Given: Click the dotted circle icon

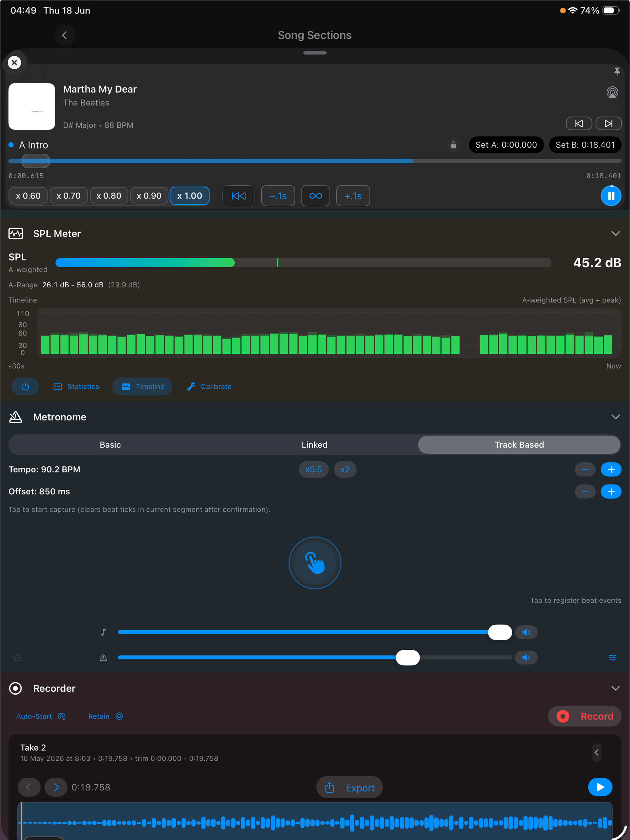Looking at the screenshot, I should point(18,658).
